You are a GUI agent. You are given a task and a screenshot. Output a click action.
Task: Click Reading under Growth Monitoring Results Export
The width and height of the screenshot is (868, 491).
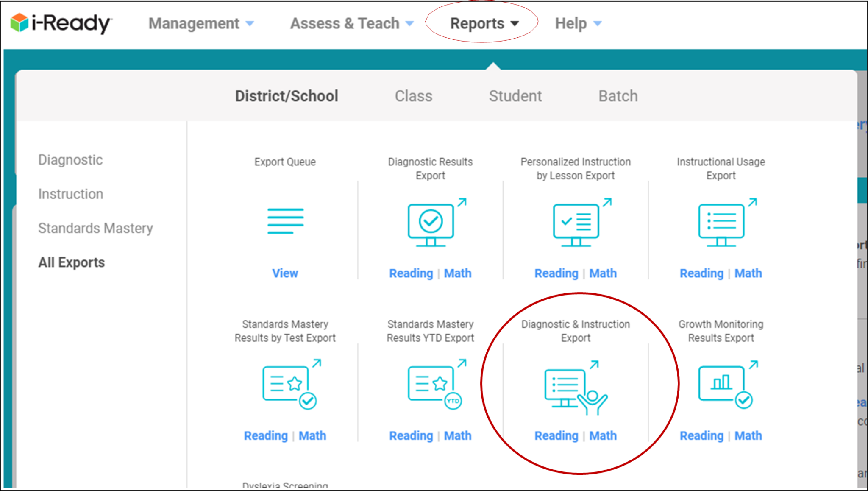(x=701, y=435)
